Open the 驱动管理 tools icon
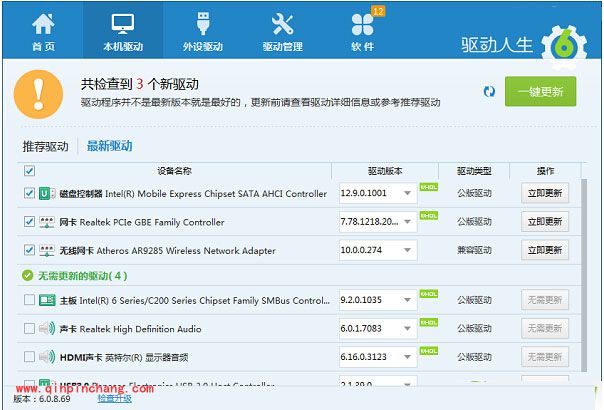604x410 pixels. [x=282, y=24]
